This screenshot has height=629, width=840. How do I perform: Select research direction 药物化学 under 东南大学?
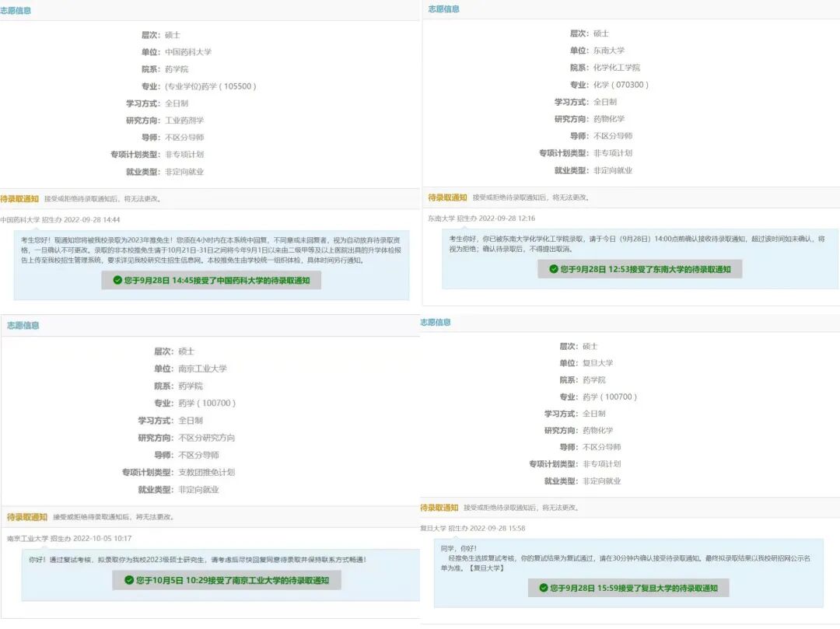[x=609, y=119]
